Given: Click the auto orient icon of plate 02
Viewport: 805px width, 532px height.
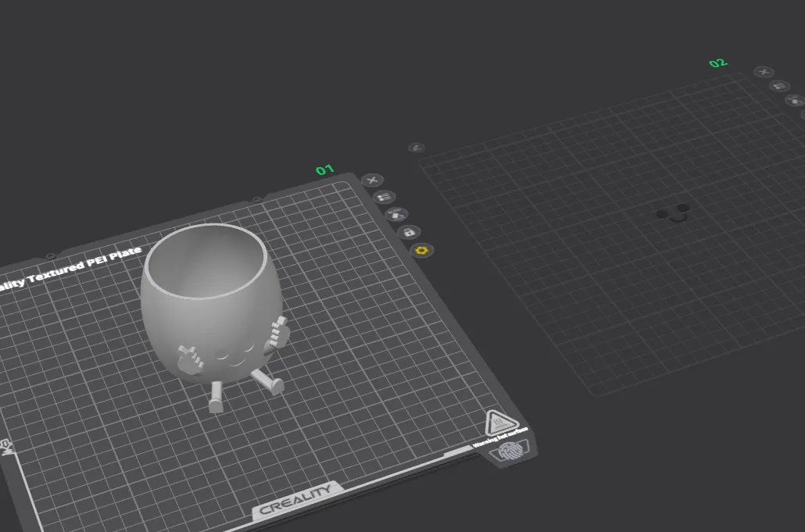Looking at the screenshot, I should pyautogui.click(x=796, y=101).
